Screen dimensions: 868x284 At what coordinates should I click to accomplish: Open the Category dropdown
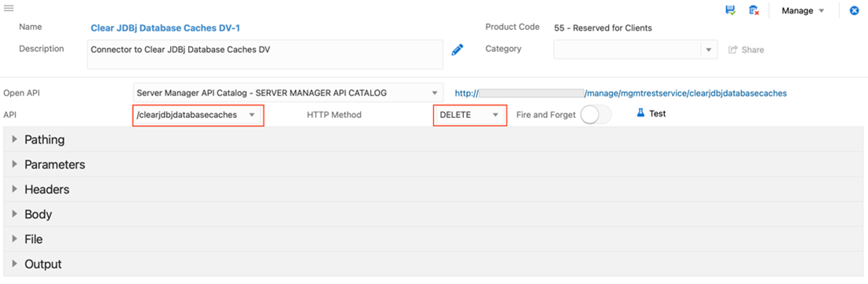tap(636, 50)
